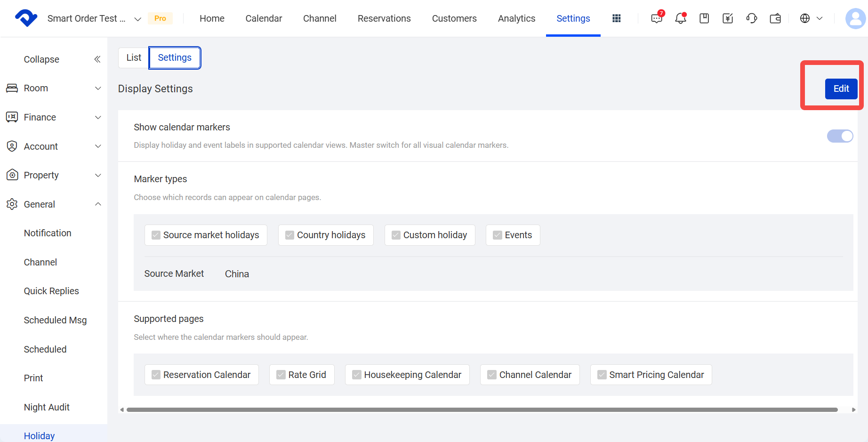The width and height of the screenshot is (868, 442).
Task: Open Night Audit in sidebar
Action: click(x=47, y=407)
